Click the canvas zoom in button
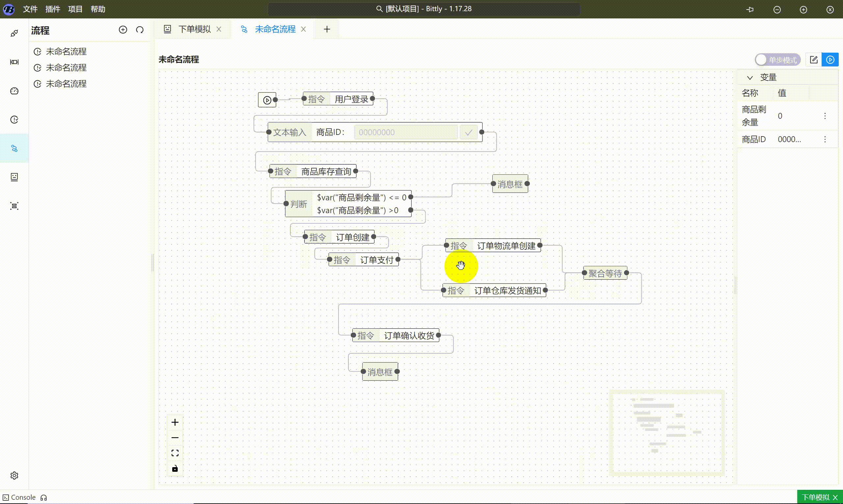Viewport: 843px width, 504px height. [x=175, y=422]
